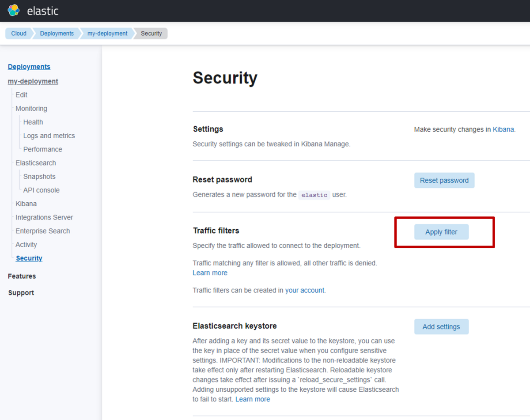Open Integrations Server sidebar item
This screenshot has height=420, width=530.
click(44, 218)
